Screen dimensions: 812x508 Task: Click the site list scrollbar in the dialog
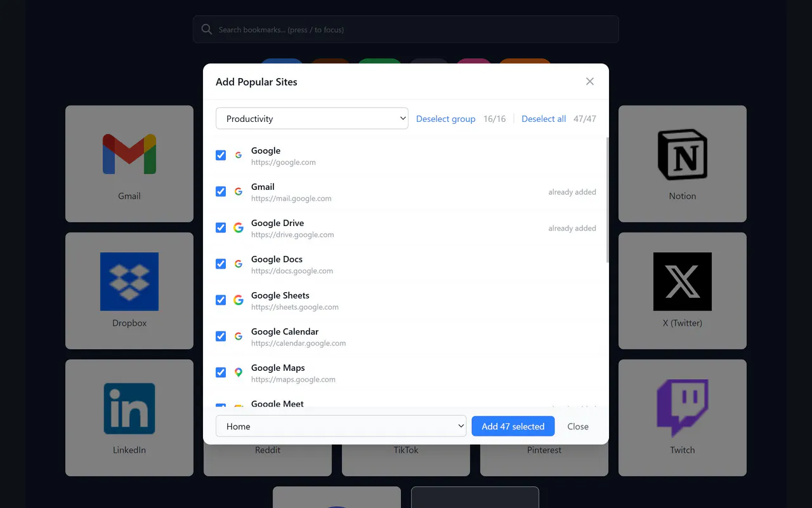tap(607, 200)
